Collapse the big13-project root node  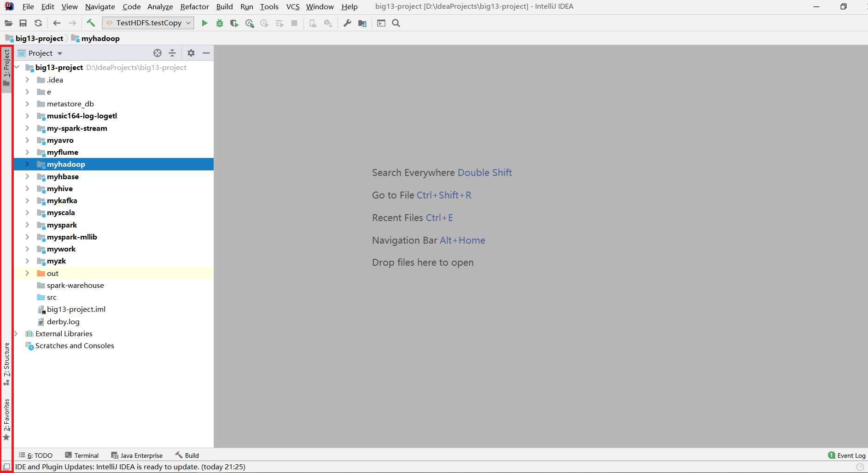(17, 67)
